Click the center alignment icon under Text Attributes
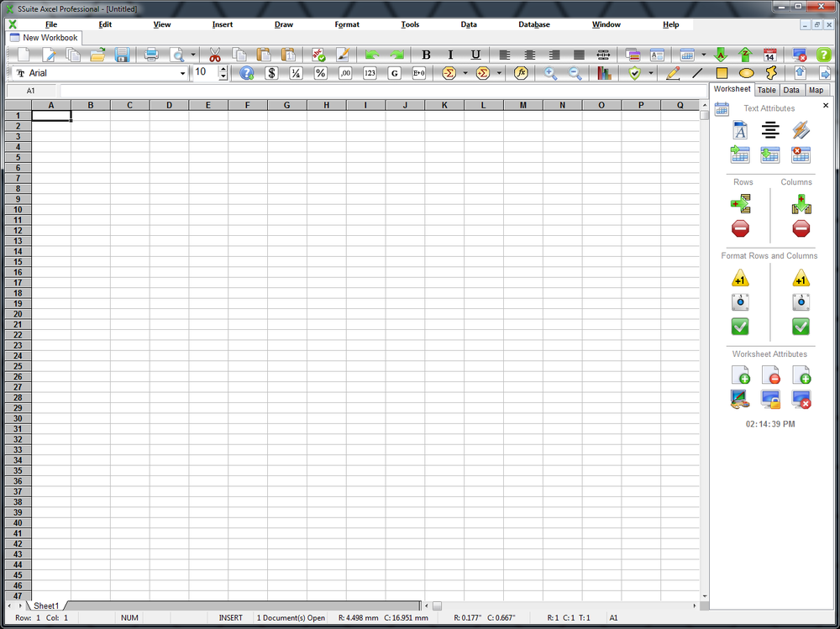The width and height of the screenshot is (840, 629). click(x=770, y=130)
